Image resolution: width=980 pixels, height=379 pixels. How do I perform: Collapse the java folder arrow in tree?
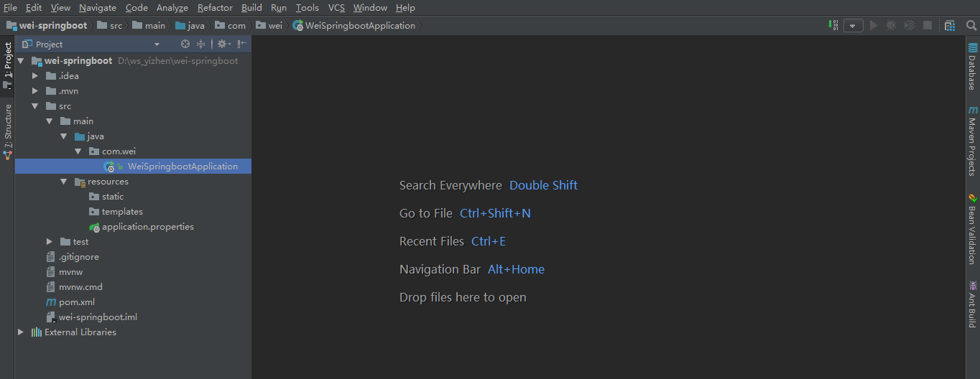(64, 136)
